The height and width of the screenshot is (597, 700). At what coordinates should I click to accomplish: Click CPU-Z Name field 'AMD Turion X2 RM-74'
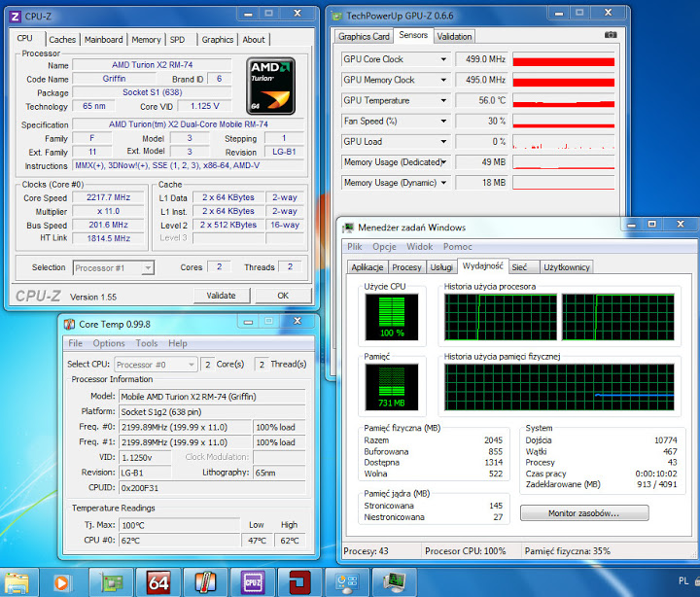(152, 65)
